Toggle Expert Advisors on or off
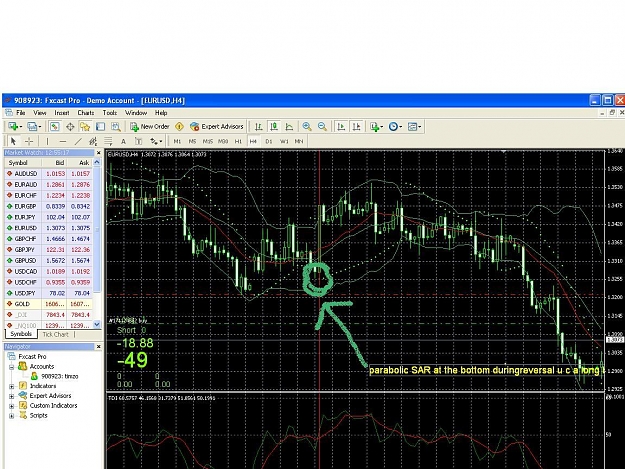 pos(217,127)
